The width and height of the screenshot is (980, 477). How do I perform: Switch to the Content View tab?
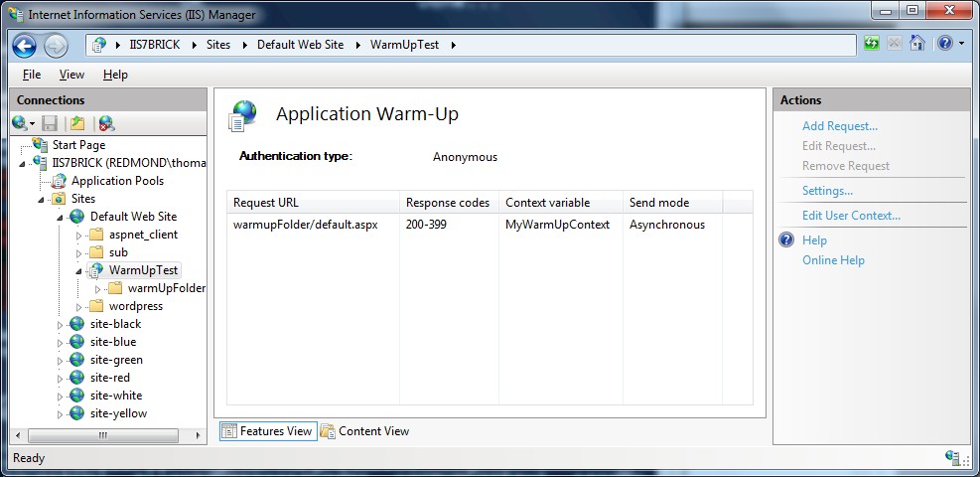365,430
